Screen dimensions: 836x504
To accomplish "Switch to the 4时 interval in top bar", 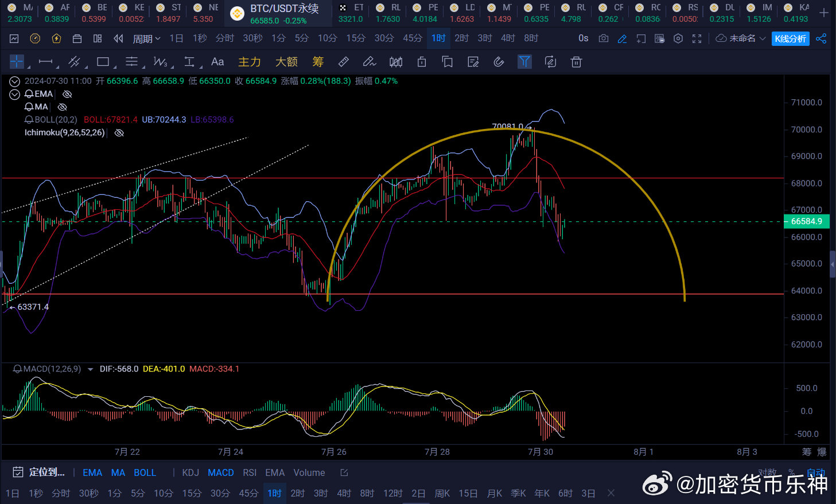I will 508,38.
